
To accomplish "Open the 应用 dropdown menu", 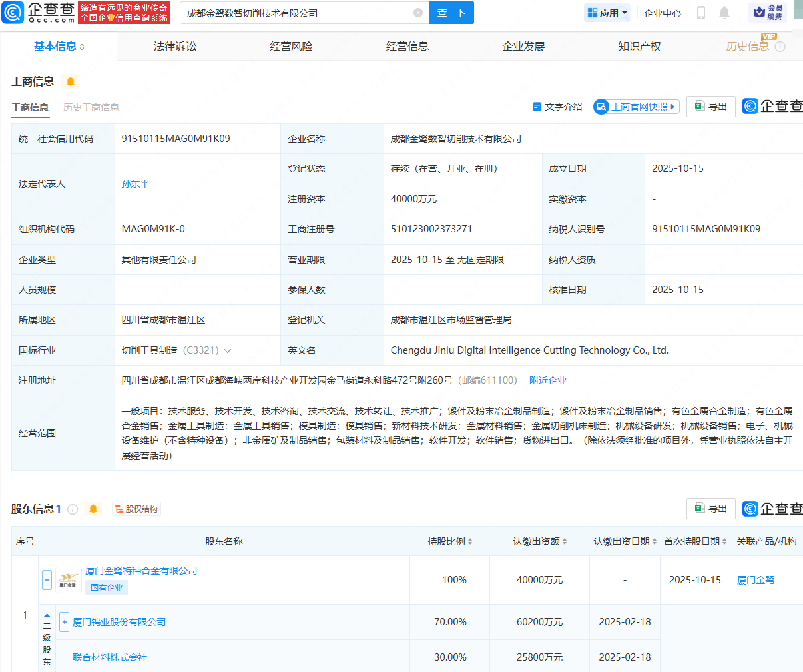I will pyautogui.click(x=607, y=13).
